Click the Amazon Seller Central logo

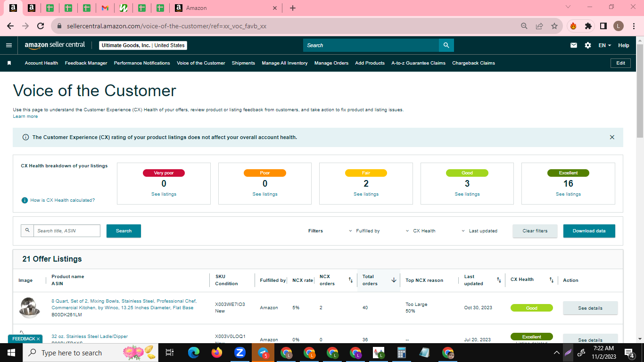(x=55, y=45)
